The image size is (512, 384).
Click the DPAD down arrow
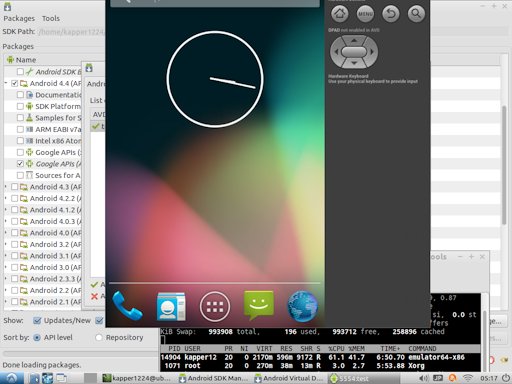pos(354,63)
